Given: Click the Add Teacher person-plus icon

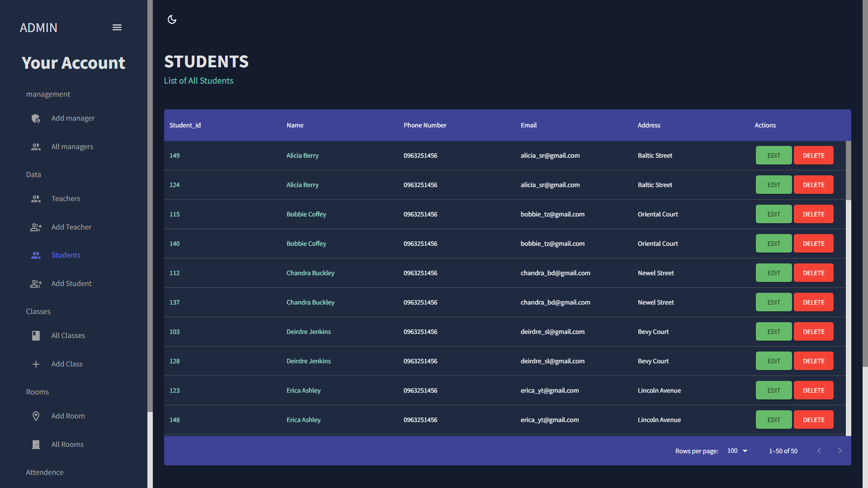Looking at the screenshot, I should coord(36,227).
